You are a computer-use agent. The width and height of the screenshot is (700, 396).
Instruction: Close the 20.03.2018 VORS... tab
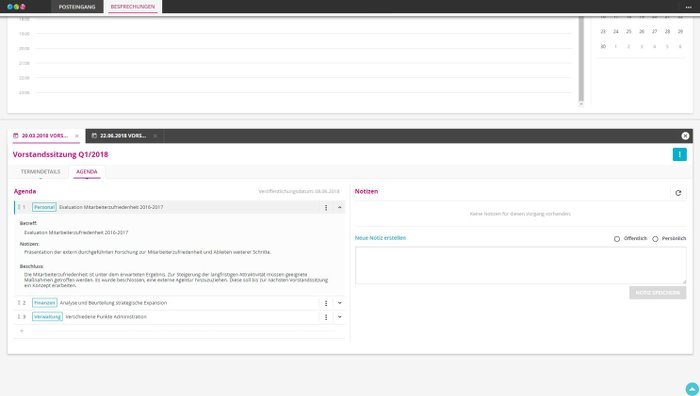(77, 136)
